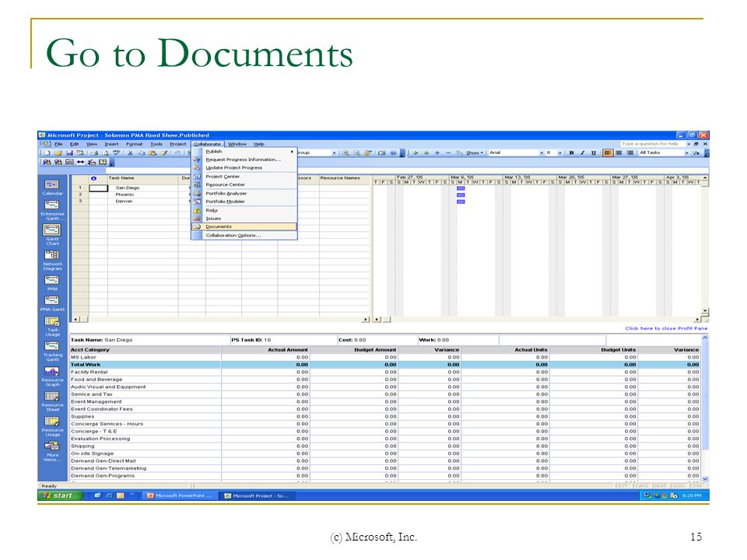Screen dimensions: 747x560
Task: Toggle Bold formatting button
Action: tap(571, 153)
